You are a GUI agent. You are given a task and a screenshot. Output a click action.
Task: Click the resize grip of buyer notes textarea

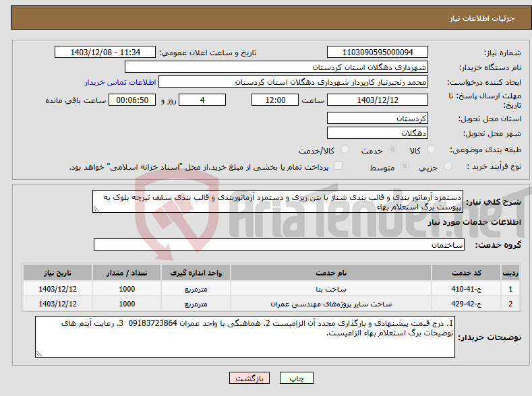pos(39,354)
